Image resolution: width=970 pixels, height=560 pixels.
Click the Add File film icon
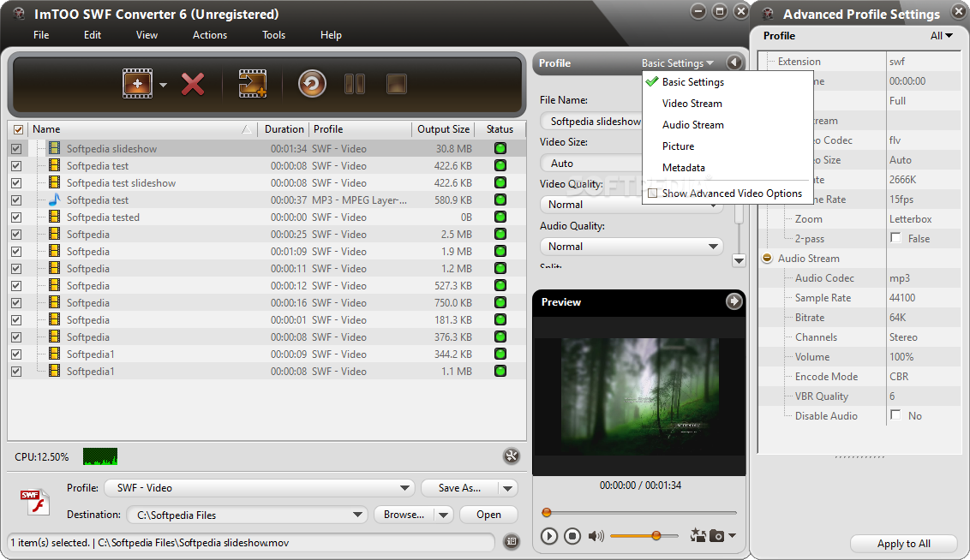coord(137,84)
